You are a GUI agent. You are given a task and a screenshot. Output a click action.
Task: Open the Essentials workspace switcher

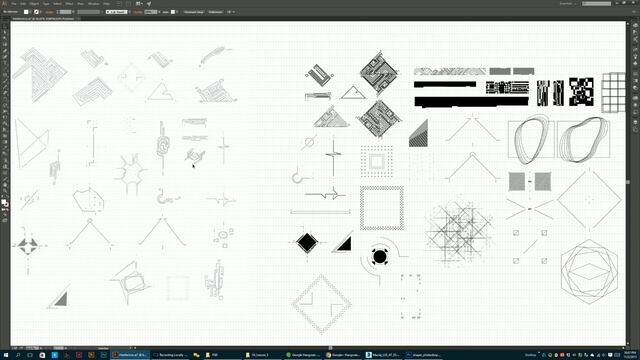pyautogui.click(x=568, y=4)
